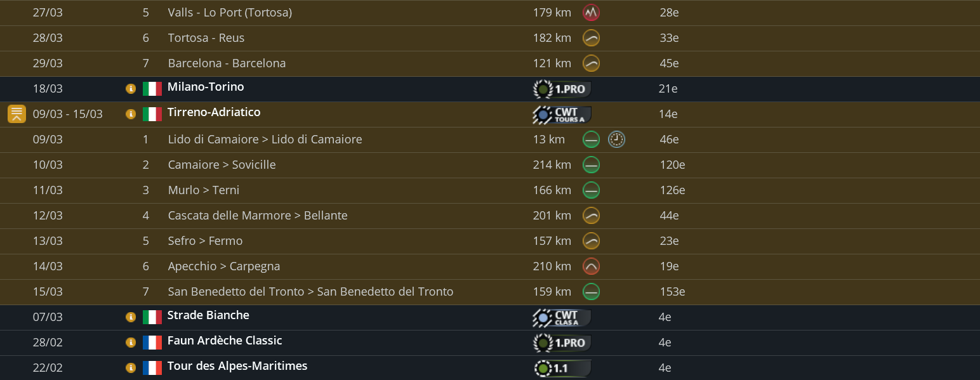Click mountain profile icon for Valls stage

coord(591,13)
